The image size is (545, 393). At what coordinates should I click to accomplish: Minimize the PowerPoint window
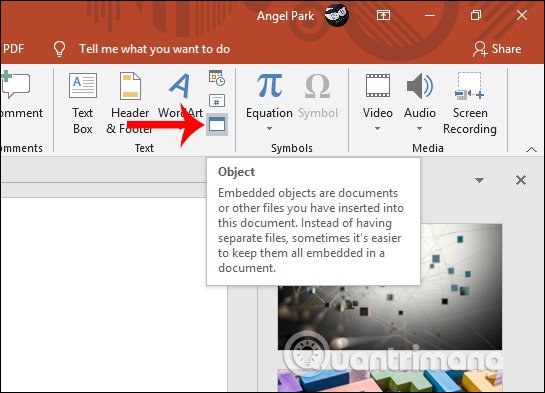click(x=430, y=15)
